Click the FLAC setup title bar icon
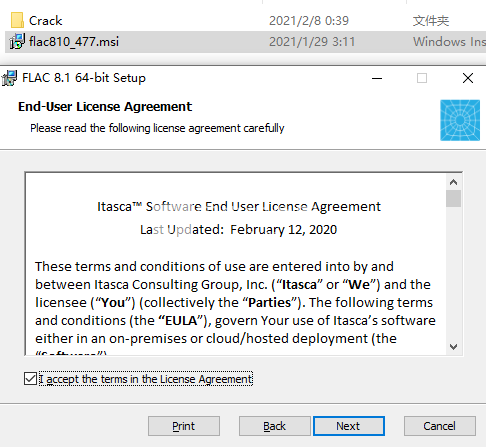 click(x=9, y=78)
